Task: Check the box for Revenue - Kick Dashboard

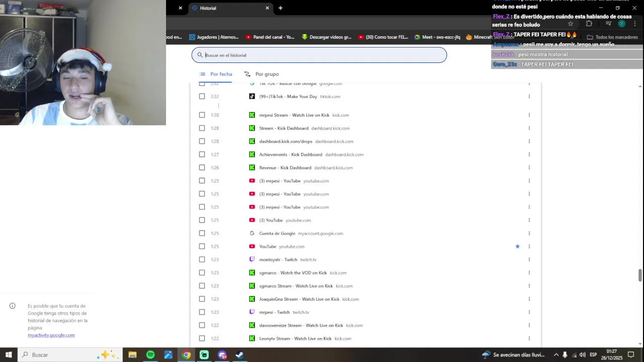Action: click(x=202, y=168)
